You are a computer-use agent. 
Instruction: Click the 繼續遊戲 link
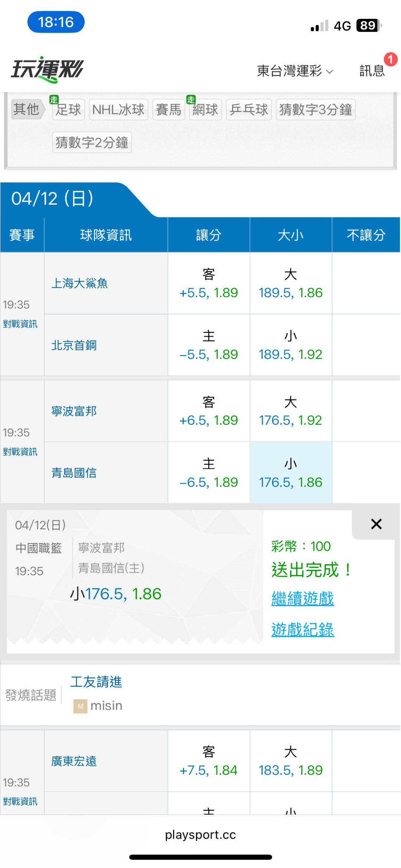pyautogui.click(x=303, y=598)
